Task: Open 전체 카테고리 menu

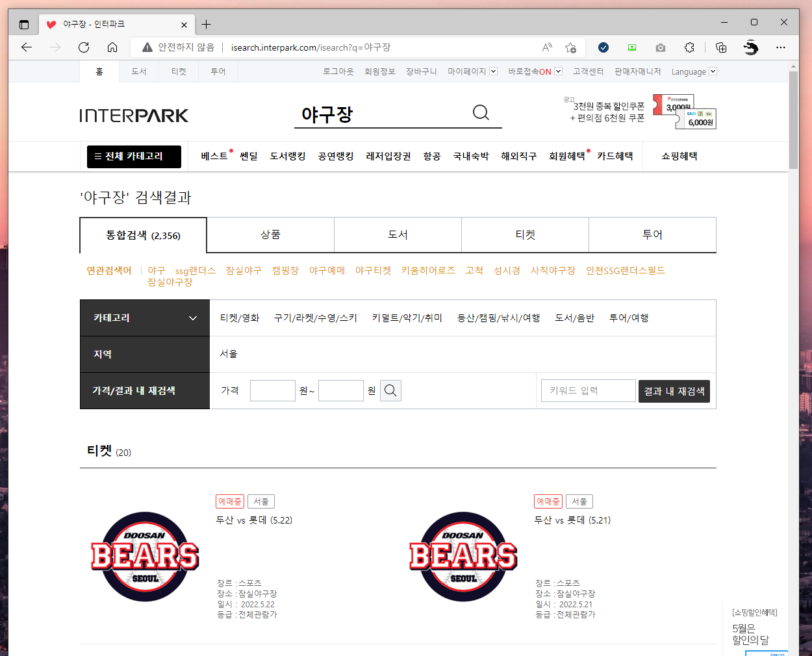Action: [x=134, y=157]
